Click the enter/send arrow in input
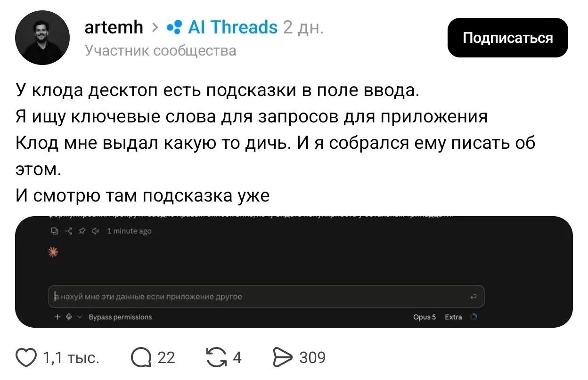The width and height of the screenshot is (588, 380). pyautogui.click(x=474, y=297)
